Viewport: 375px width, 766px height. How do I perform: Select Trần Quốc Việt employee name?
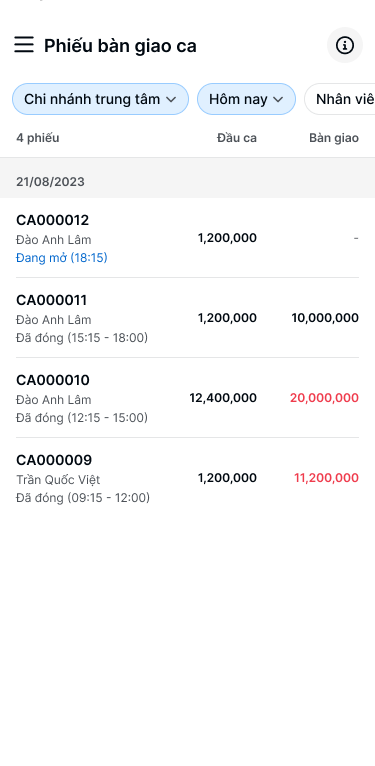(58, 480)
